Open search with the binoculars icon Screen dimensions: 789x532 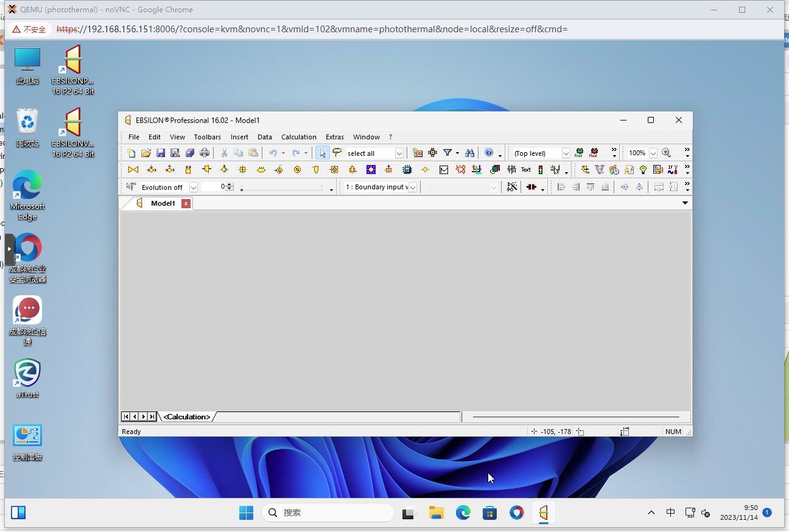click(469, 153)
